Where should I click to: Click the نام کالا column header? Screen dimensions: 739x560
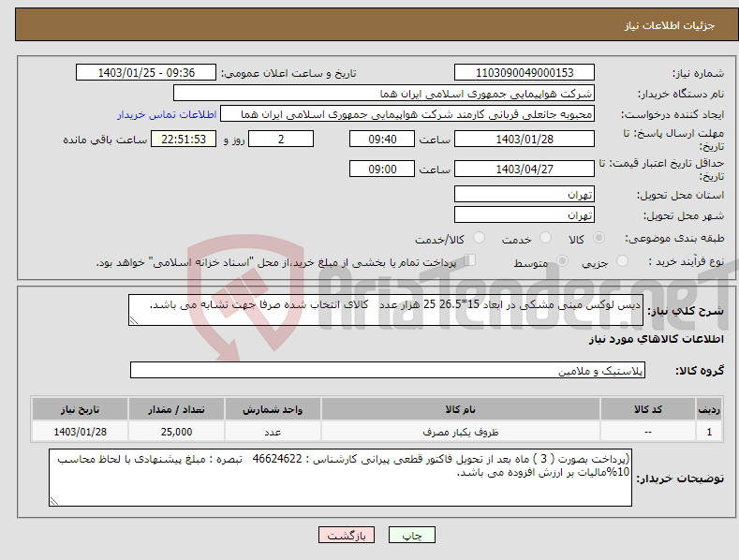461,409
